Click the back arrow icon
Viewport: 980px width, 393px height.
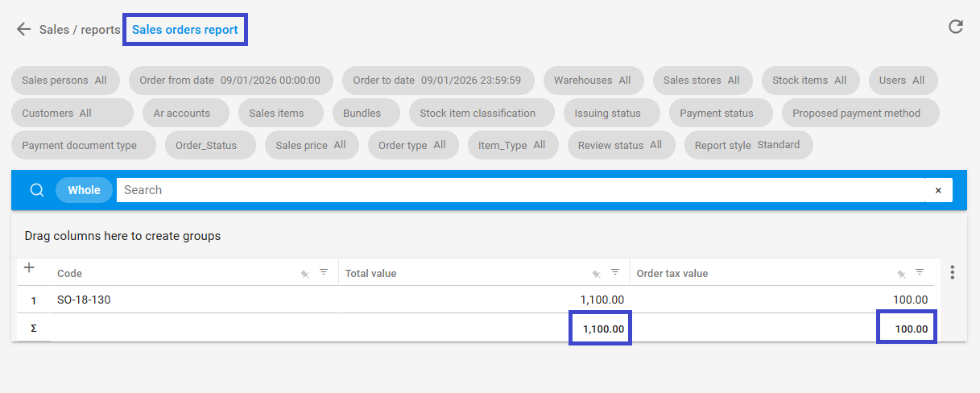[x=23, y=30]
